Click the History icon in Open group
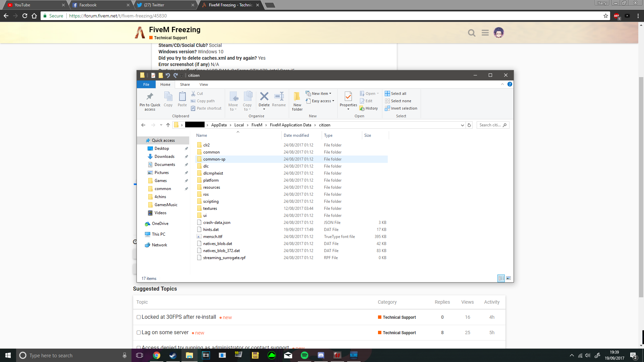The image size is (644, 362). pyautogui.click(x=362, y=108)
